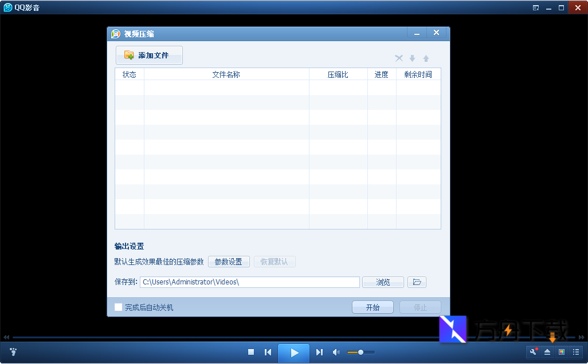Click 恢复默认 to restore defaults
This screenshot has height=364, width=588.
pos(275,262)
